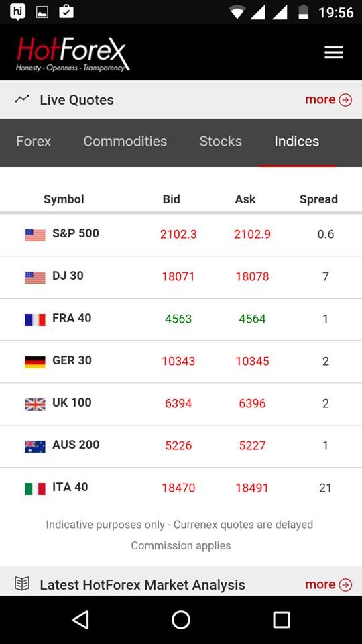The image size is (362, 644).
Task: Tap the Market Analysis book icon
Action: pos(22,584)
